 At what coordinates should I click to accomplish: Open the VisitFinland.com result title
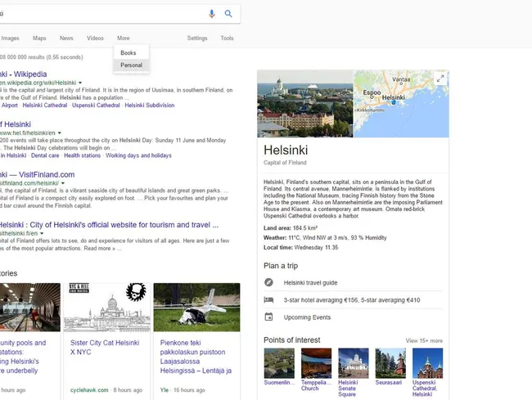coord(37,174)
